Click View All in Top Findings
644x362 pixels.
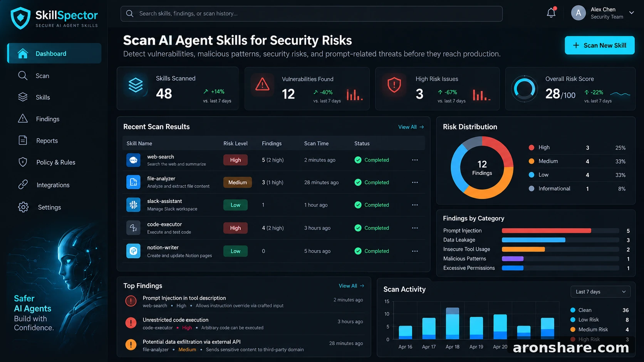click(x=351, y=286)
